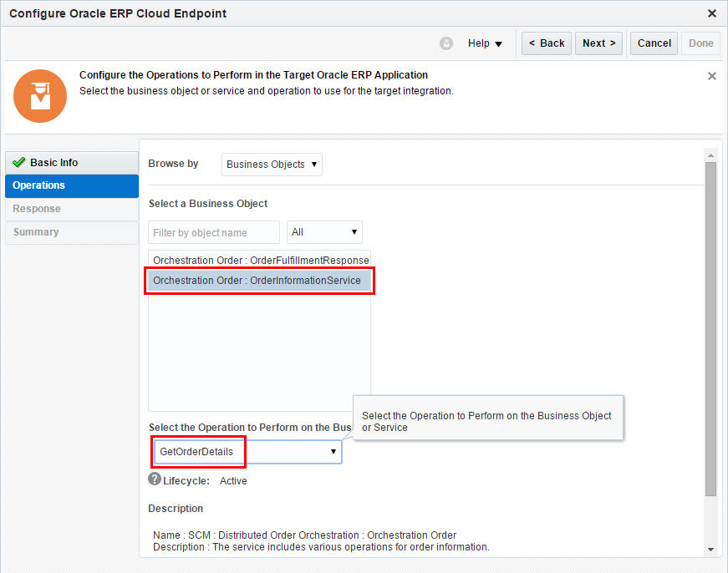Viewport: 728px width, 573px height.
Task: Click the Done button
Action: pyautogui.click(x=700, y=43)
